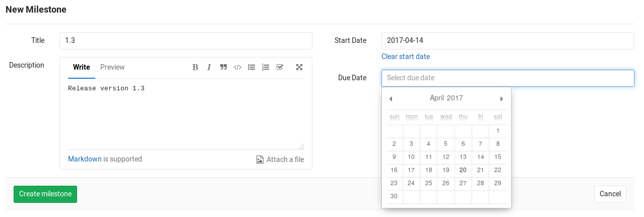Open the Markdown help link

click(x=85, y=159)
